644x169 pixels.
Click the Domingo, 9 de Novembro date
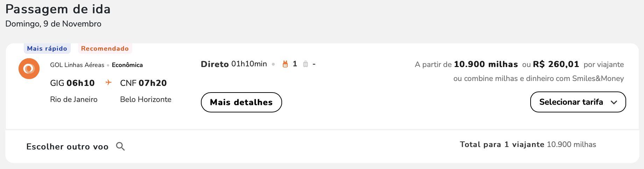[x=53, y=24]
